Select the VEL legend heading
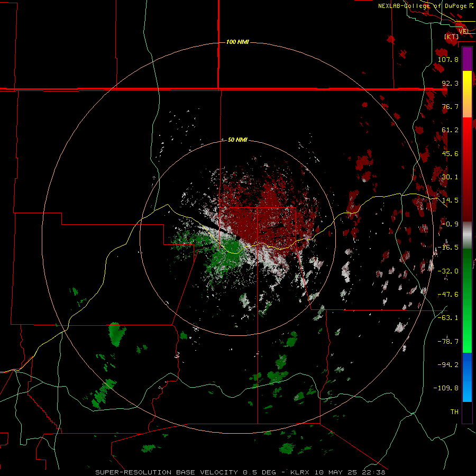The width and height of the screenshot is (476, 476). coord(464,31)
